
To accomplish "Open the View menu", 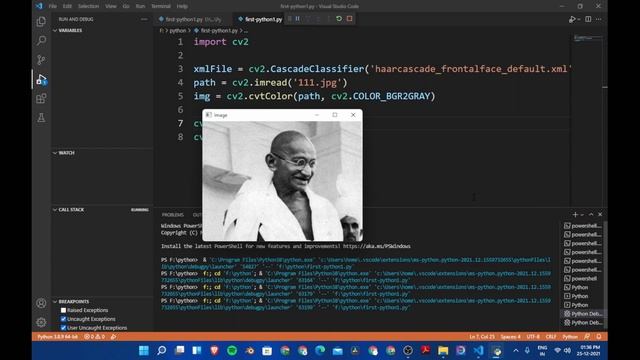I will click(x=111, y=6).
